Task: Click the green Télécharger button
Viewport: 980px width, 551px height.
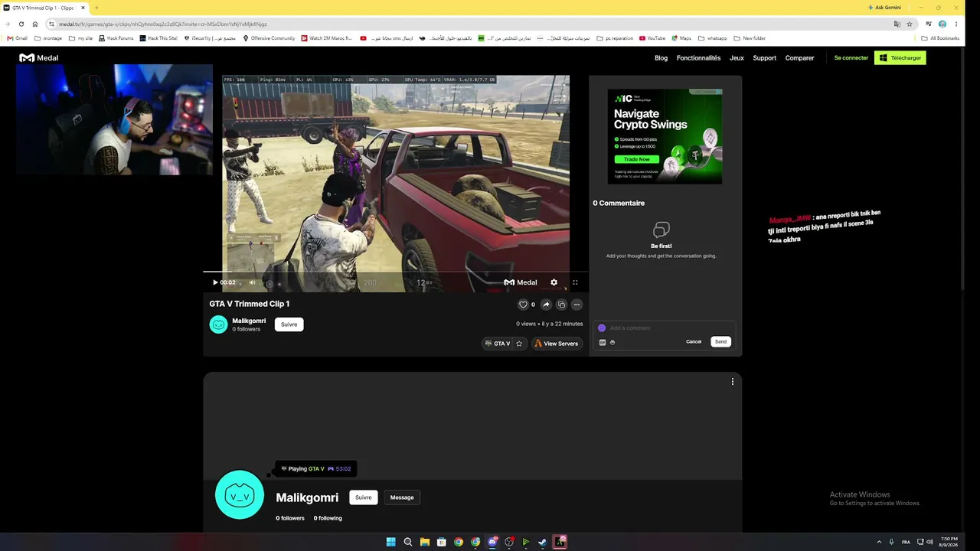Action: 900,58
